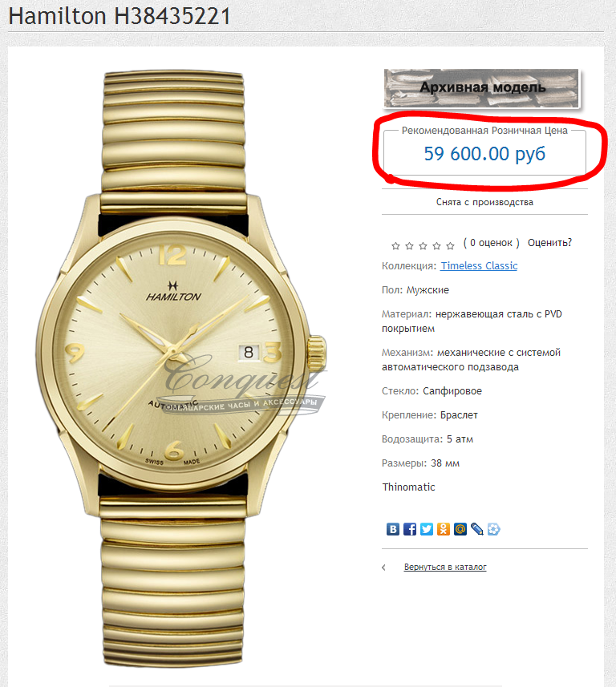Share this page on Facebook
Screen dimensions: 616x687
point(410,529)
